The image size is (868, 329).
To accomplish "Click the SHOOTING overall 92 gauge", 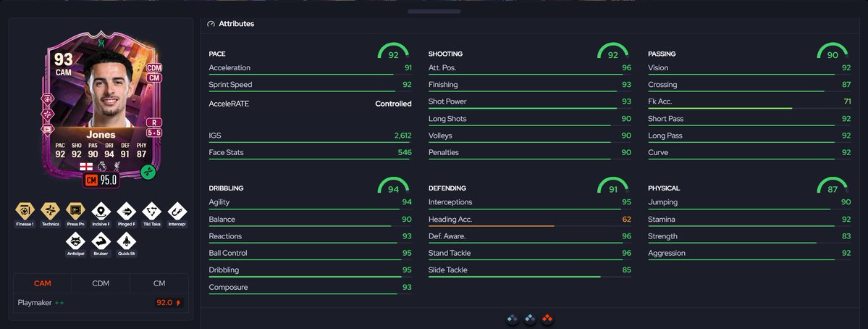I will coord(612,51).
